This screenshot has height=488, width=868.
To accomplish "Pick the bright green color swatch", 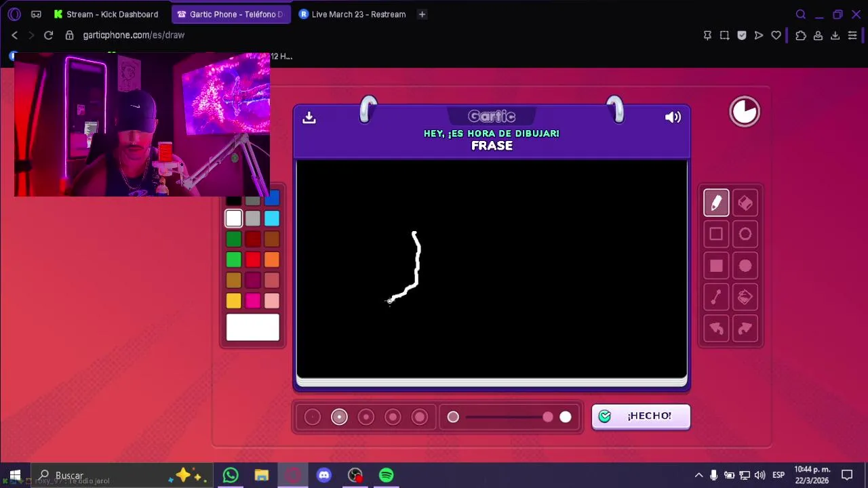I will (x=233, y=260).
